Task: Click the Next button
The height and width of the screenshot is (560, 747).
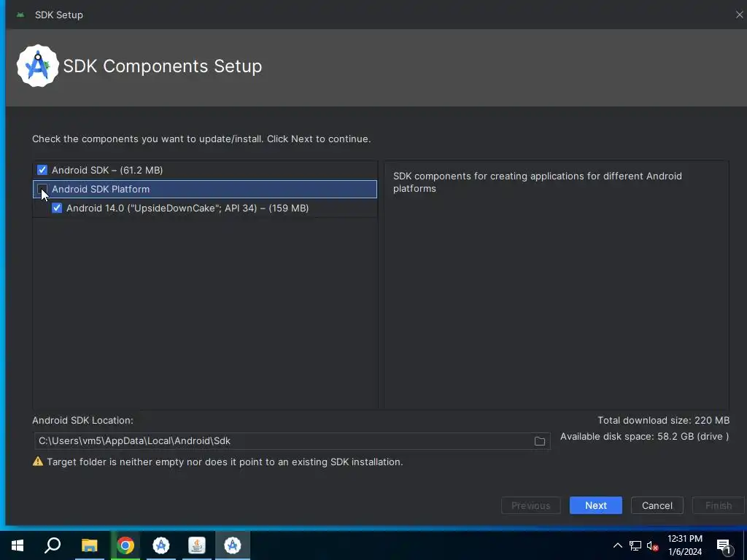Action: tap(595, 505)
